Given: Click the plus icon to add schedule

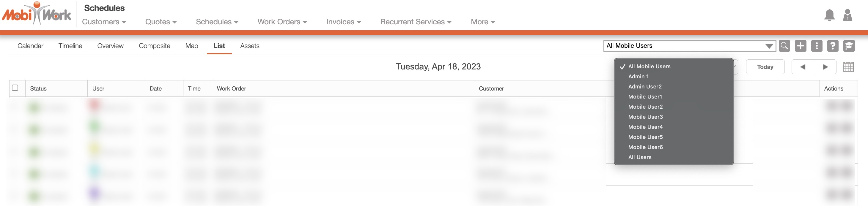Looking at the screenshot, I should point(800,46).
